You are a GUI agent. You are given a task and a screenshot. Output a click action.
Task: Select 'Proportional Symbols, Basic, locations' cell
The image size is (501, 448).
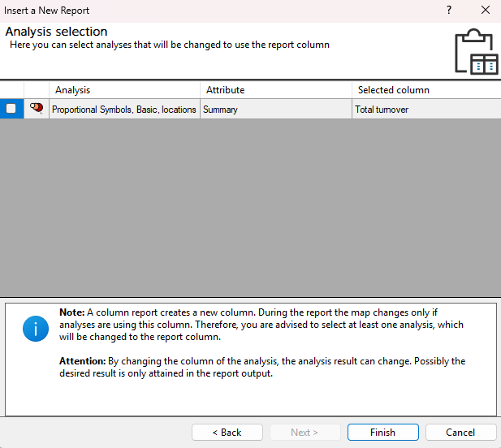(x=124, y=110)
